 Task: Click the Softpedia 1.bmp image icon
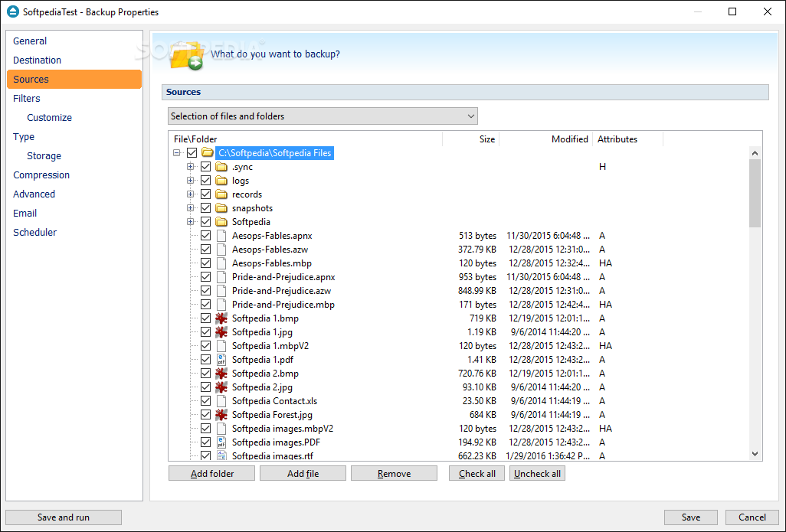pos(221,318)
